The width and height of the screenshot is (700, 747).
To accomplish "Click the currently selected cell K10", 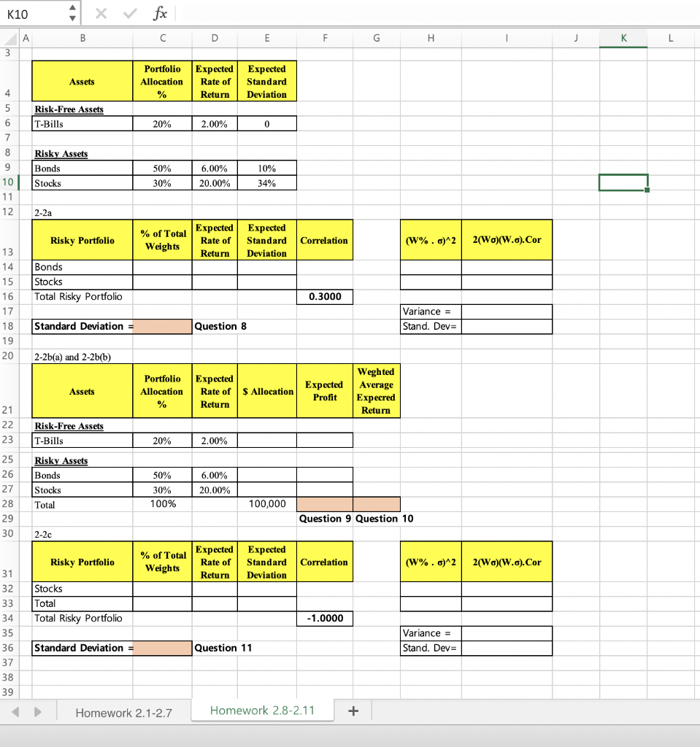I will 623,182.
